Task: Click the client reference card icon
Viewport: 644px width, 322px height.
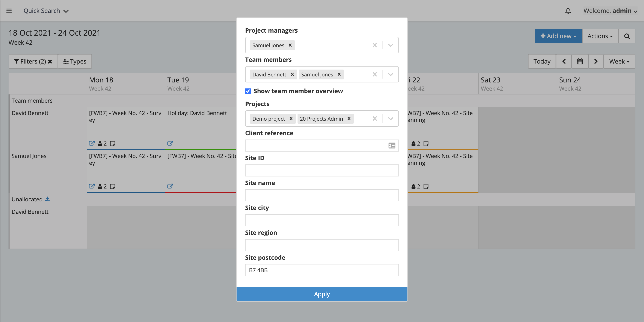Action: pos(392,146)
